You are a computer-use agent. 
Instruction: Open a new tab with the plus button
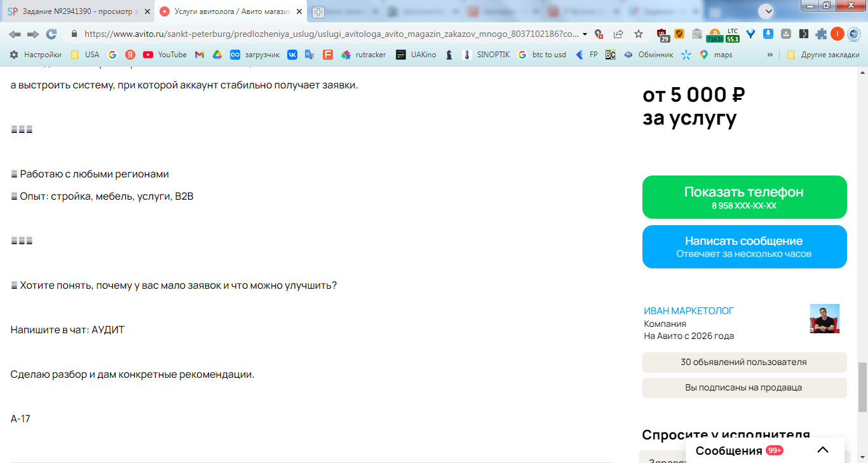click(318, 11)
